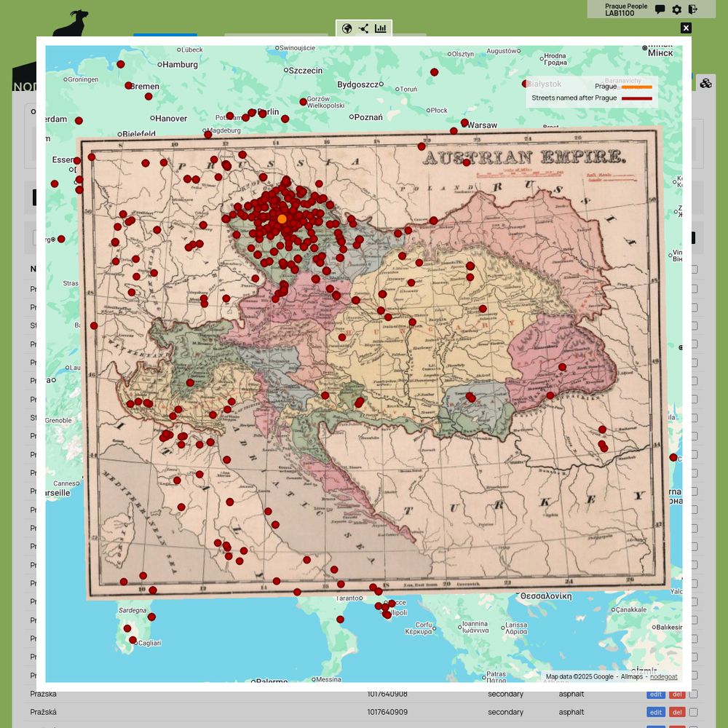Click del in the 1017640909 row
728x728 pixels.
[677, 712]
